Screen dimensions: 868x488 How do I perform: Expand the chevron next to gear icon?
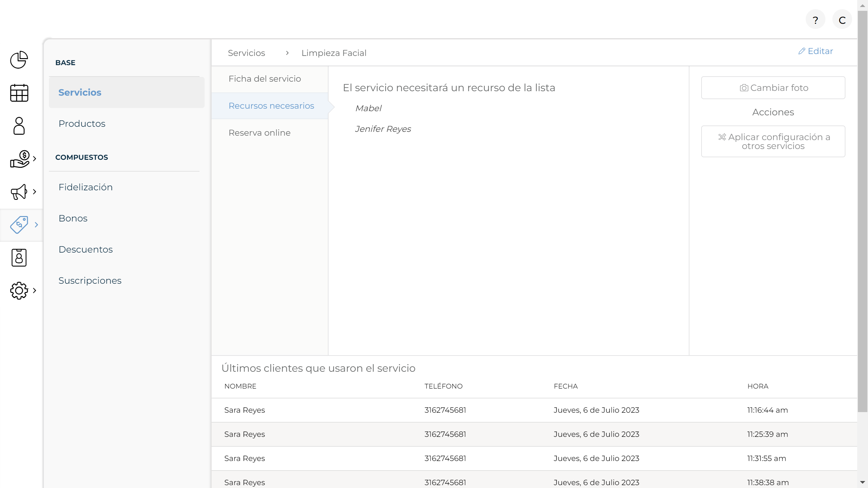click(x=35, y=290)
